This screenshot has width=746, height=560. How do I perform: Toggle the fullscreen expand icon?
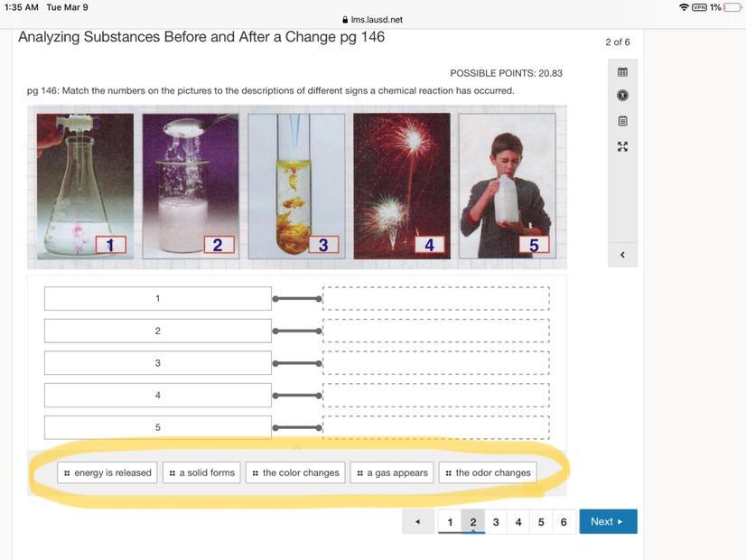[622, 146]
